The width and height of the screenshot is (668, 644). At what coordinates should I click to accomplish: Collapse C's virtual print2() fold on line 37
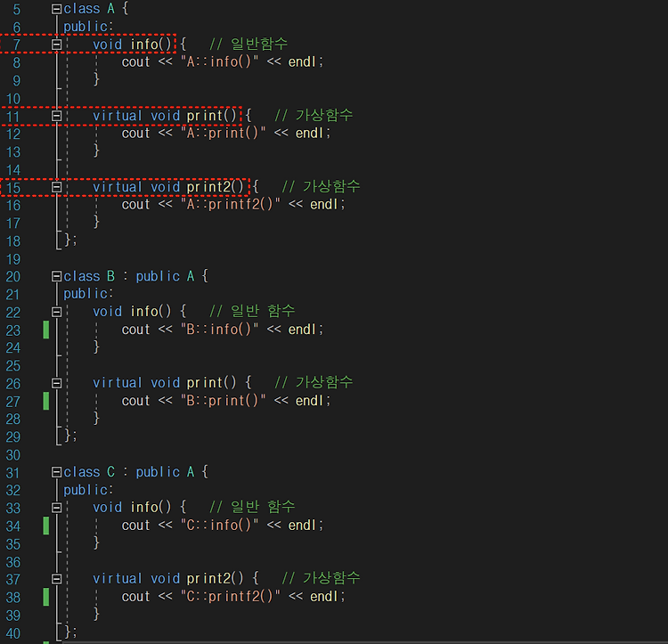tap(57, 579)
